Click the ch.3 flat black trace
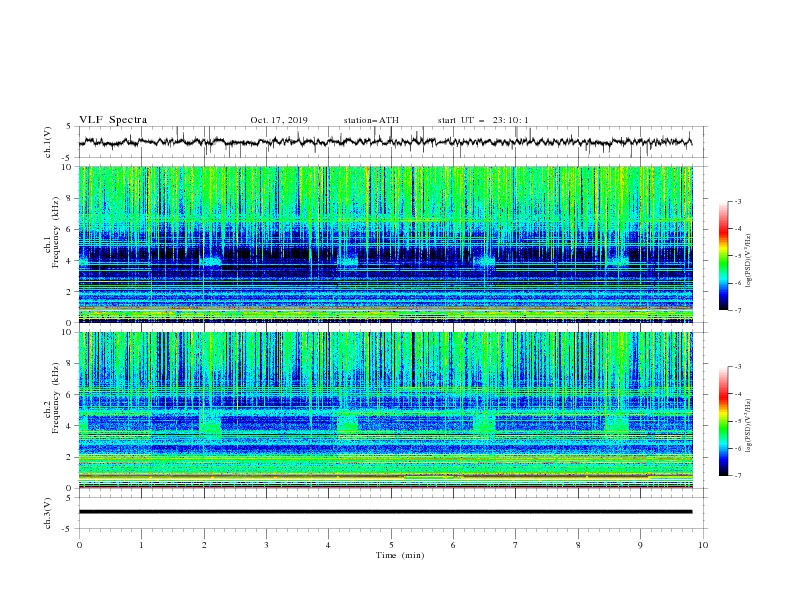The image size is (792, 612). tap(385, 512)
